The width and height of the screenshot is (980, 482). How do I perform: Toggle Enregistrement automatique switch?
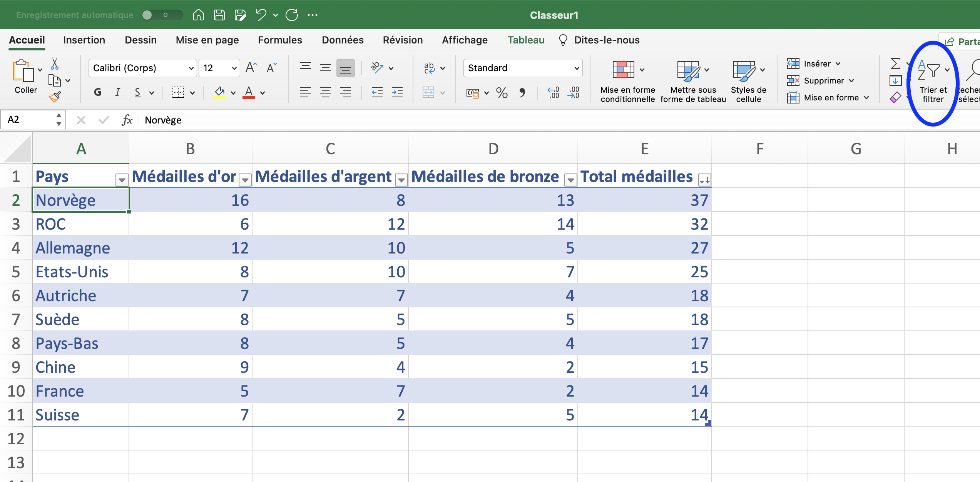(162, 15)
